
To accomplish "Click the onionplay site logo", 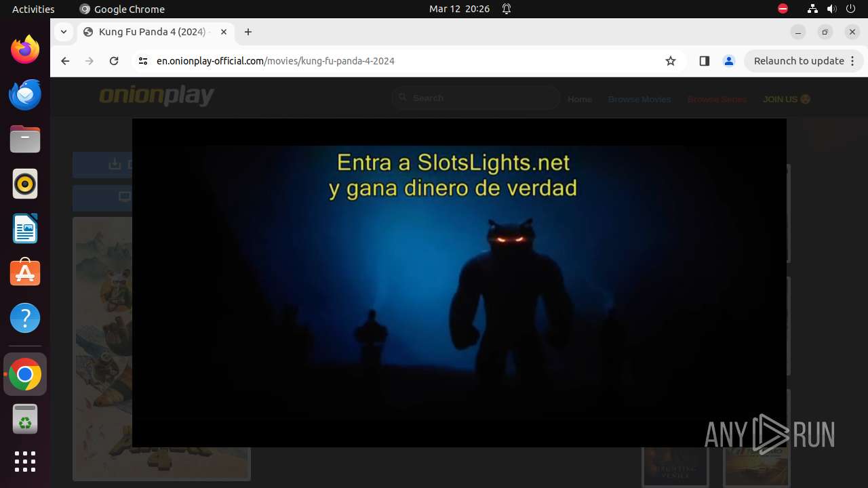I will pos(157,96).
